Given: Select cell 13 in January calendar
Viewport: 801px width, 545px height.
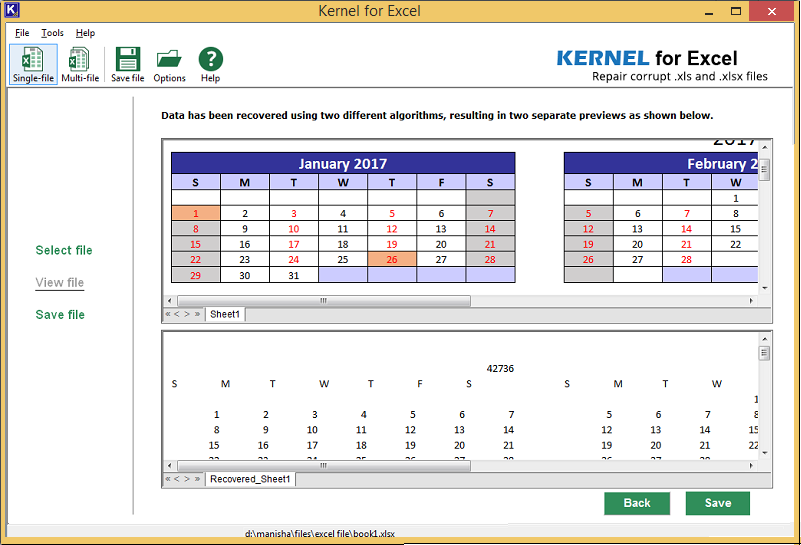Looking at the screenshot, I should 441,229.
